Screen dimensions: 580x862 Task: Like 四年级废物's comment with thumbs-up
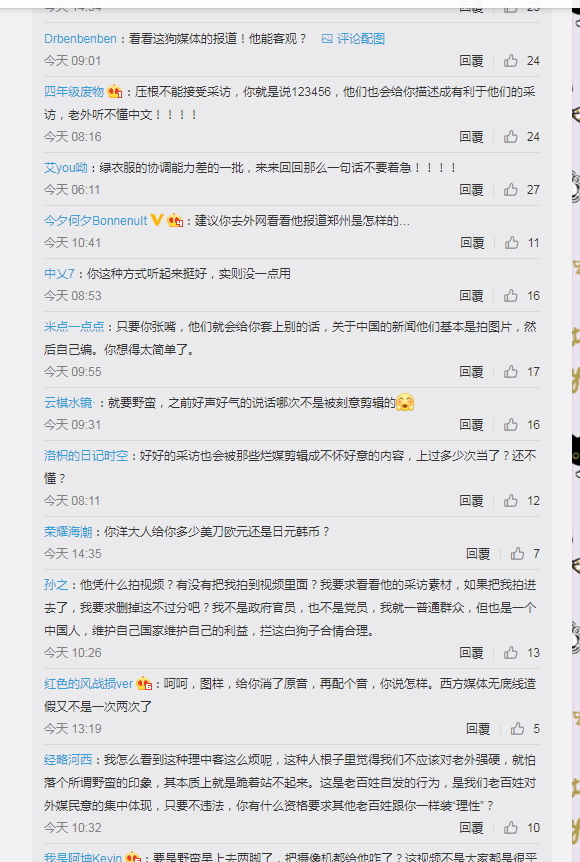511,136
